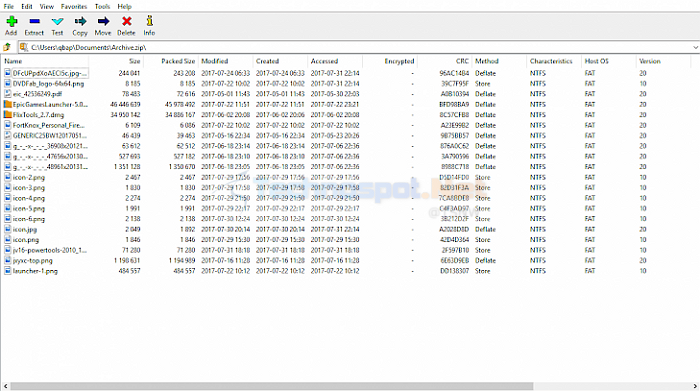Image resolution: width=700 pixels, height=391 pixels.
Task: Select the icon-4.png file name
Action: pyautogui.click(x=29, y=198)
